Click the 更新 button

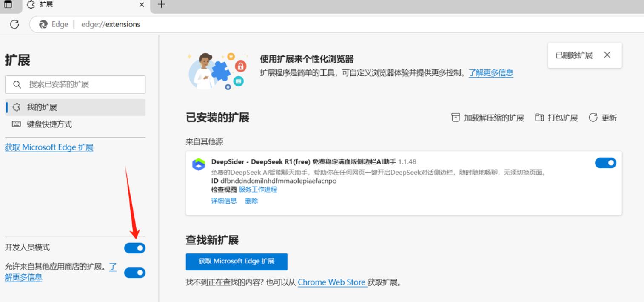[602, 118]
